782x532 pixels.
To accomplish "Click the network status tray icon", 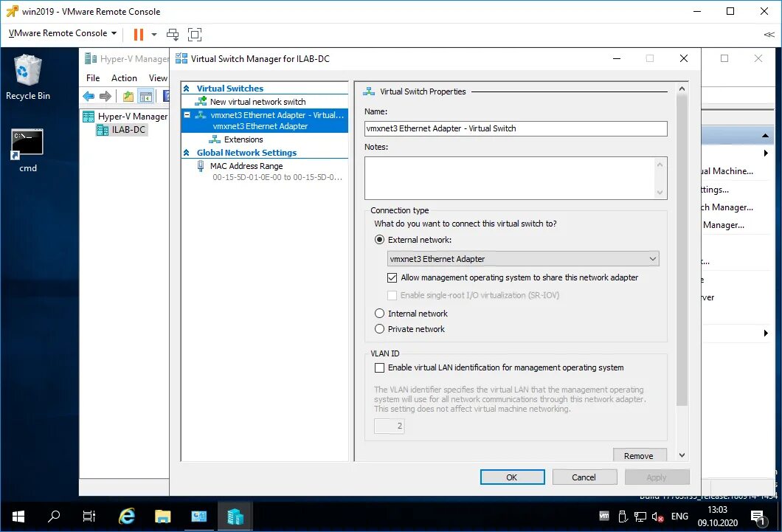I will point(640,517).
